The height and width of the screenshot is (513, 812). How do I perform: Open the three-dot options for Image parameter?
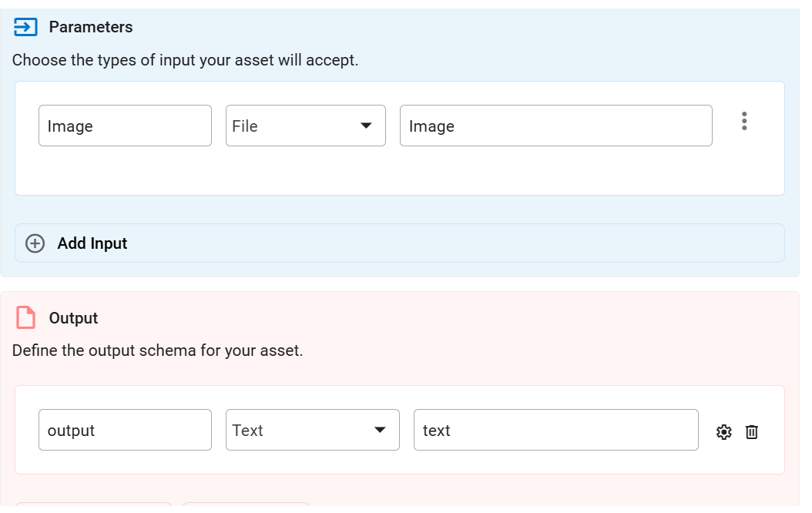click(x=743, y=121)
